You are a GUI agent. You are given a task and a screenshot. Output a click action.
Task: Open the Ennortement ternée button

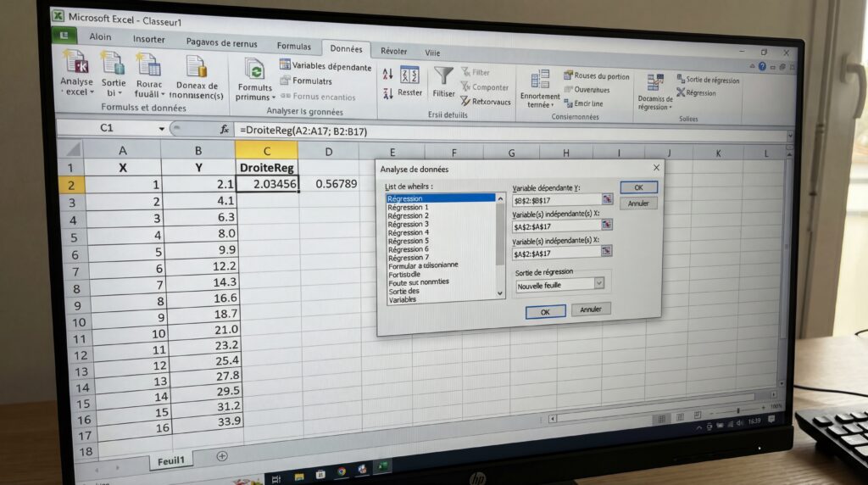pyautogui.click(x=540, y=88)
